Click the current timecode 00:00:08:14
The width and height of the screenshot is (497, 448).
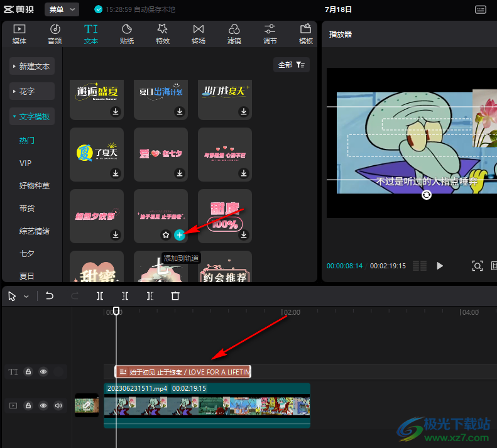point(344,266)
